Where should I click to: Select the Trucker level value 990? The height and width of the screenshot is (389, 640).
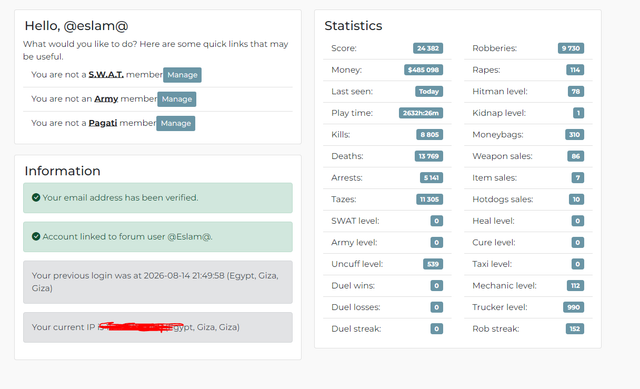tap(573, 307)
